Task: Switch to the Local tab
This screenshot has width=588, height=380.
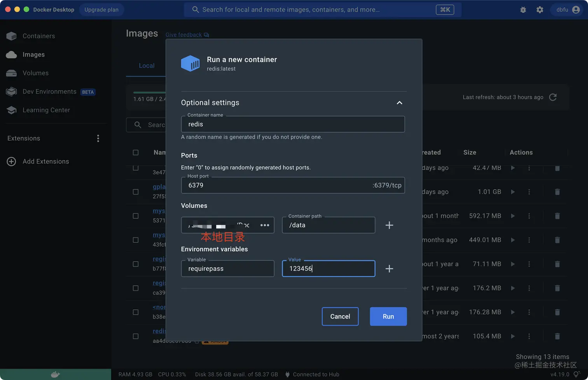Action: pyautogui.click(x=147, y=66)
